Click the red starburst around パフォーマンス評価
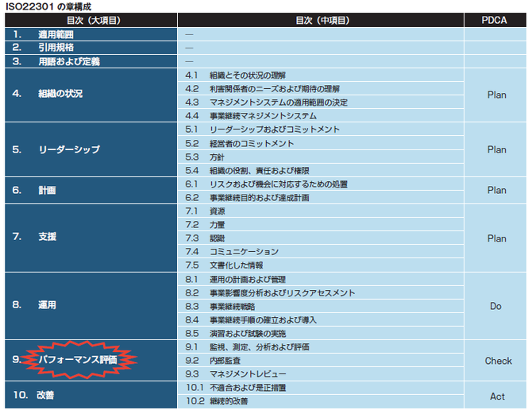This screenshot has height=414, width=532. pyautogui.click(x=79, y=360)
